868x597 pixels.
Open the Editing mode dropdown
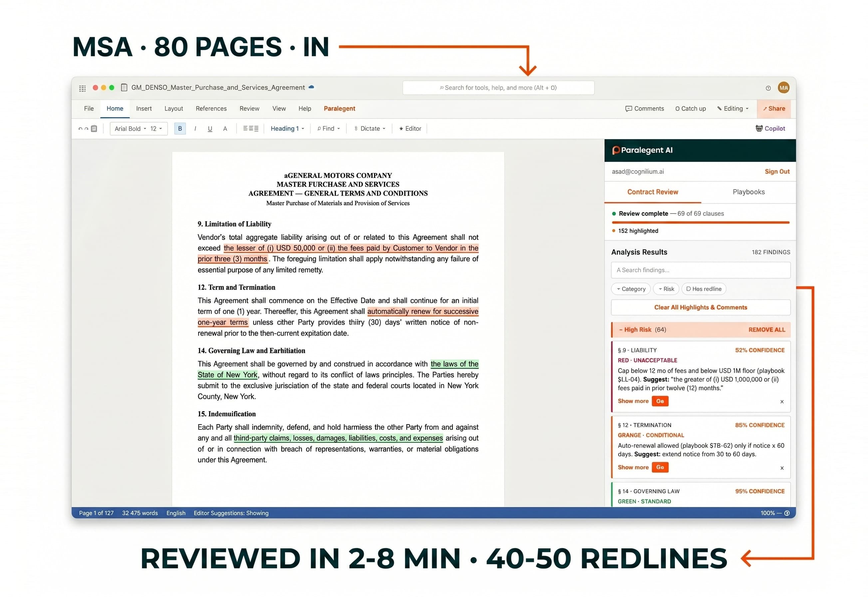pyautogui.click(x=733, y=109)
